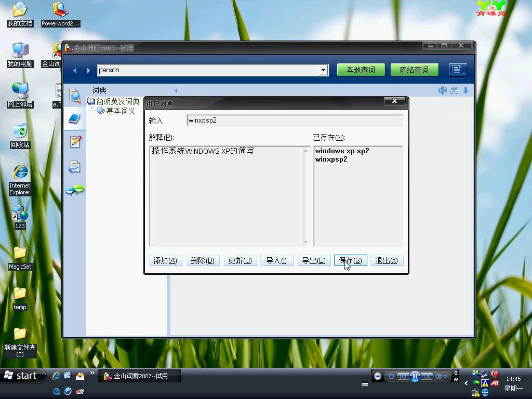Viewport: 532px width, 399px height.
Task: Select 网上邻居 desktop icon
Action: [x=20, y=95]
